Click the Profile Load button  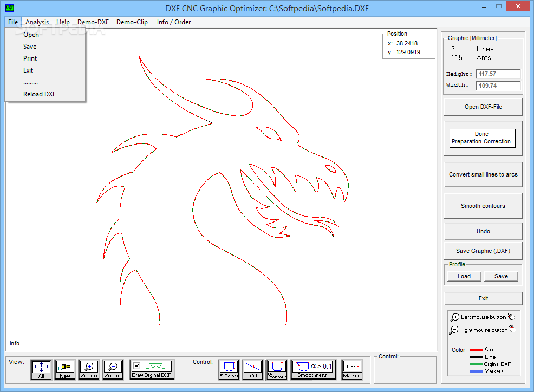(464, 276)
